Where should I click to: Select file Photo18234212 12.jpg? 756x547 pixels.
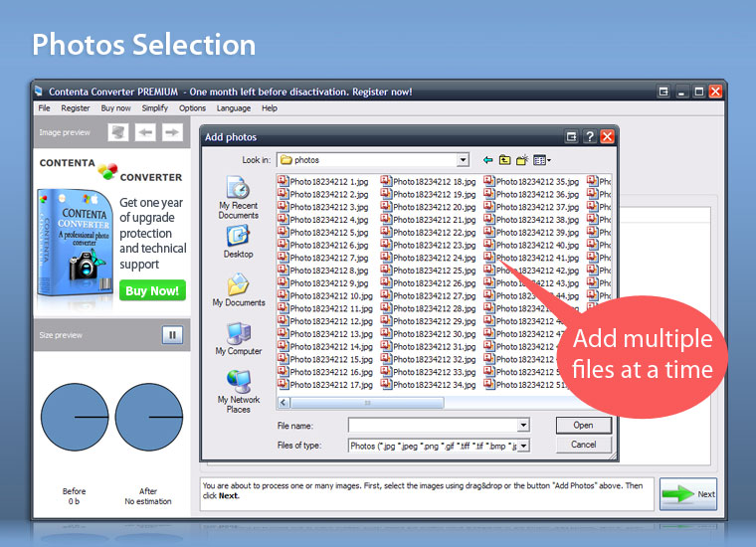tap(325, 321)
